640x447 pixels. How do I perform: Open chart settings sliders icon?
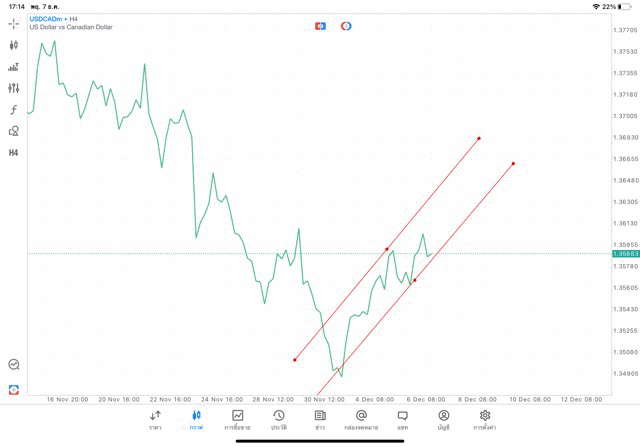(x=14, y=88)
